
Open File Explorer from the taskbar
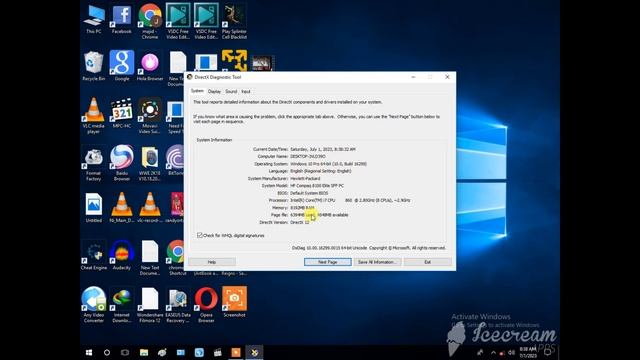[x=144, y=352]
